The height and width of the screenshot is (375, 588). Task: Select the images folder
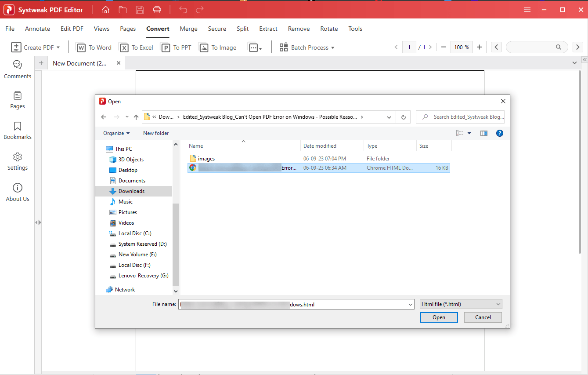pyautogui.click(x=206, y=158)
